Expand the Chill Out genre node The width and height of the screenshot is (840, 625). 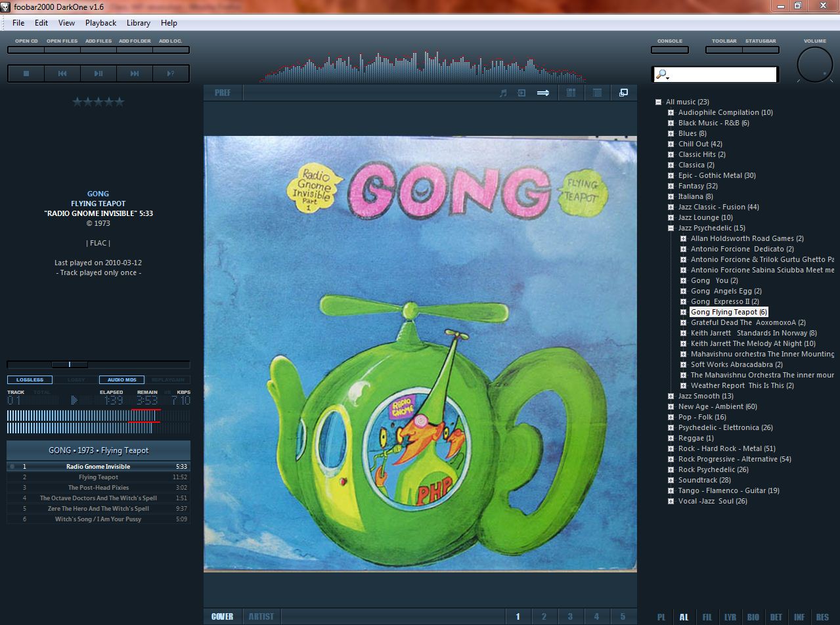[x=671, y=144]
